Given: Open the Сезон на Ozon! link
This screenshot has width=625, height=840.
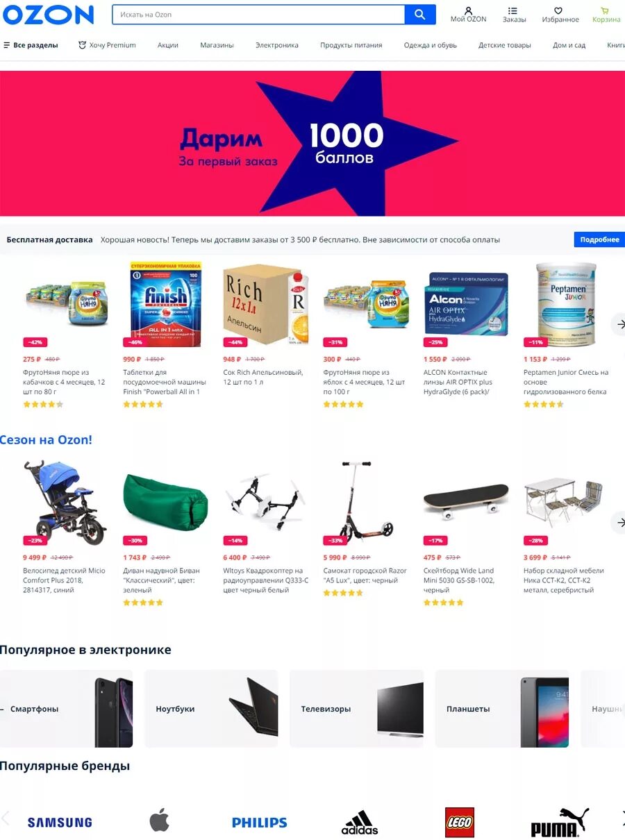Looking at the screenshot, I should 46,439.
